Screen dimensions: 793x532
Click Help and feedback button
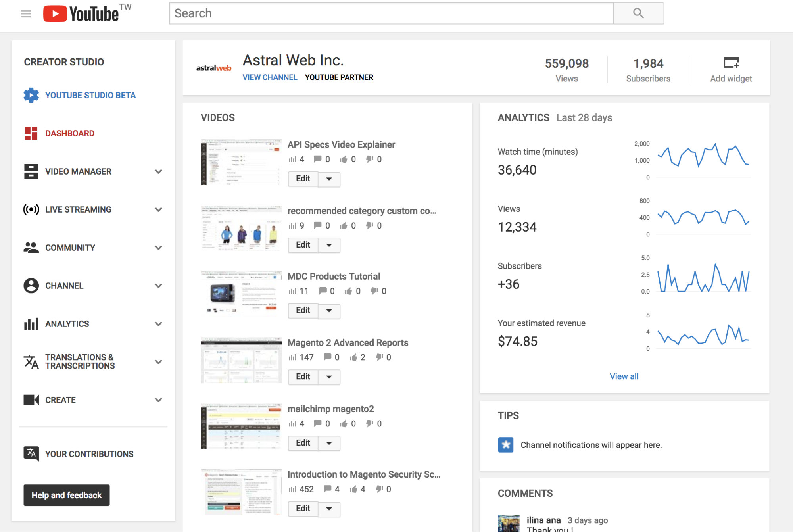point(67,495)
